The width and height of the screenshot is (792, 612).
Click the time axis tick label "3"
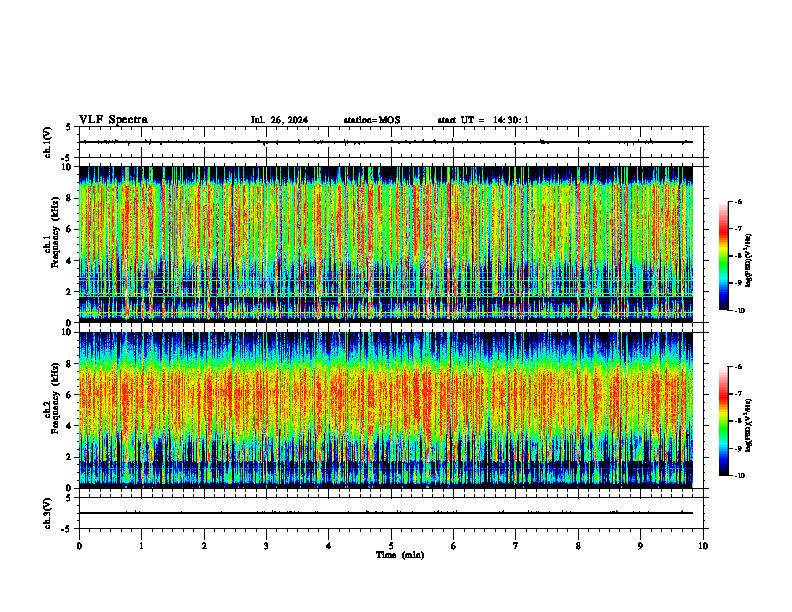266,546
